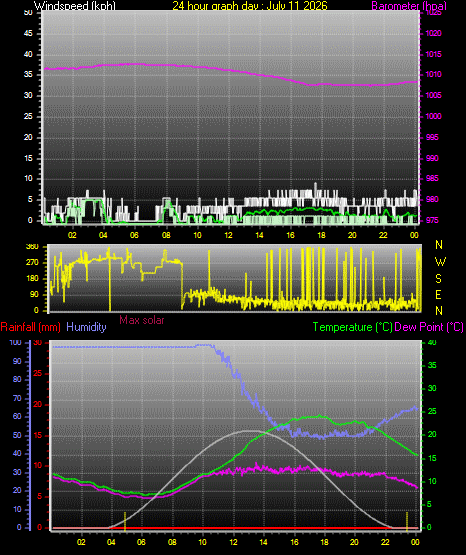
Task: Click the W compass label
Action: tap(440, 262)
